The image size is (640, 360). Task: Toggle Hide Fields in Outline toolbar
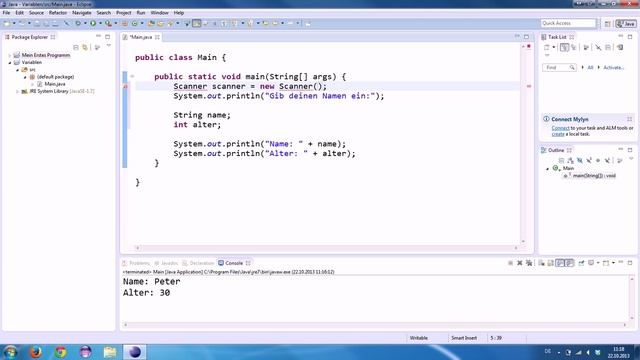580,160
